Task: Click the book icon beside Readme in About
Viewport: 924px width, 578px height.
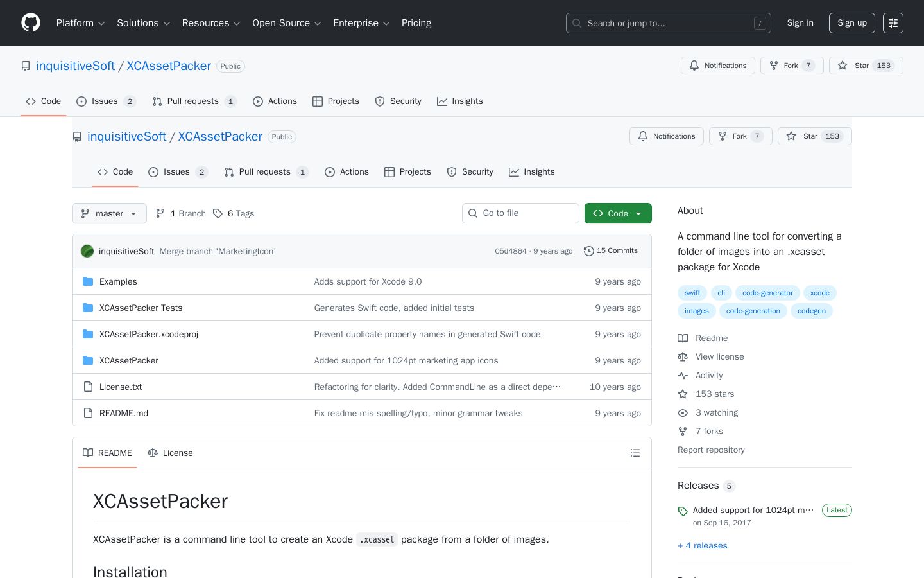Action: pos(683,338)
